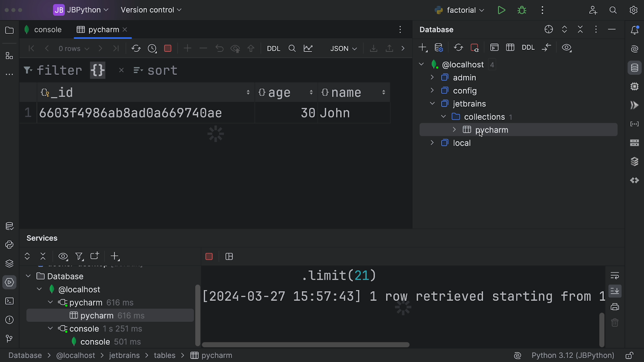Toggle the curly braces filter mode button

pyautogui.click(x=98, y=70)
